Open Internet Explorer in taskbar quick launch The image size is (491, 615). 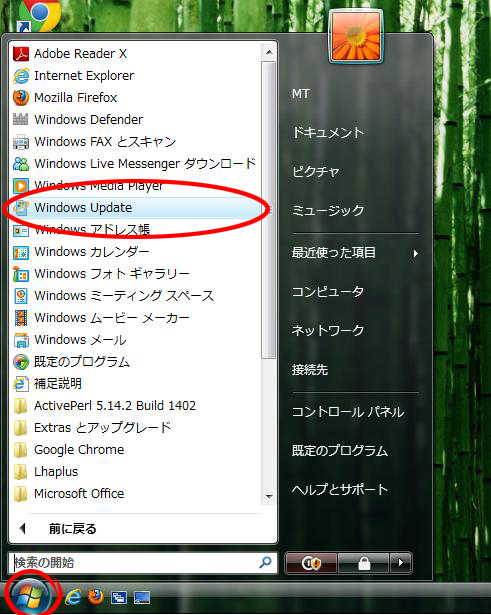[x=73, y=597]
